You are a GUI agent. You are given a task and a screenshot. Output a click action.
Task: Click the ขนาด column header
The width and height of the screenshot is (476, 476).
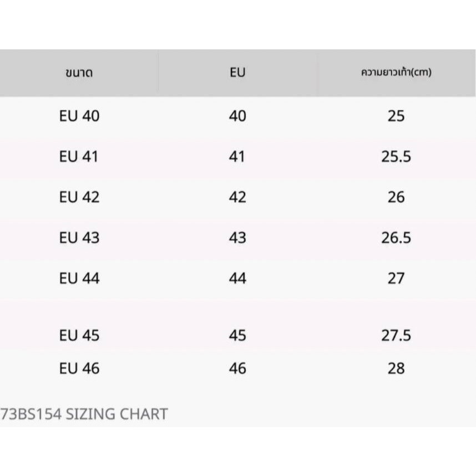(79, 73)
